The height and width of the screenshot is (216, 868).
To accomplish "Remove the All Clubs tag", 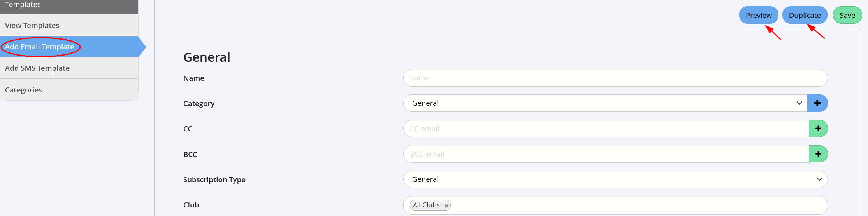I will click(x=446, y=206).
